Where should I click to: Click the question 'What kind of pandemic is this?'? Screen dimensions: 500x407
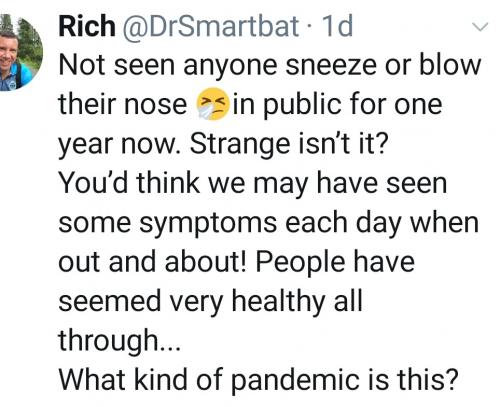tap(259, 381)
